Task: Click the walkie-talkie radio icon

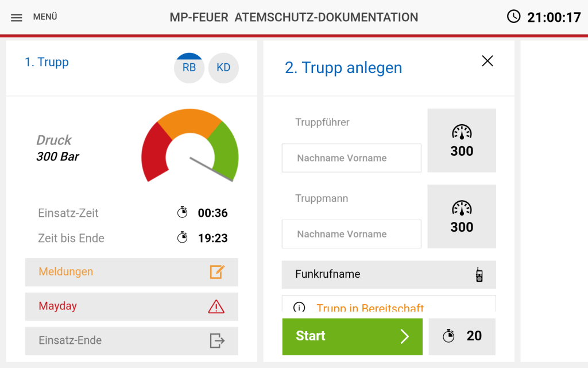Action: [x=479, y=274]
